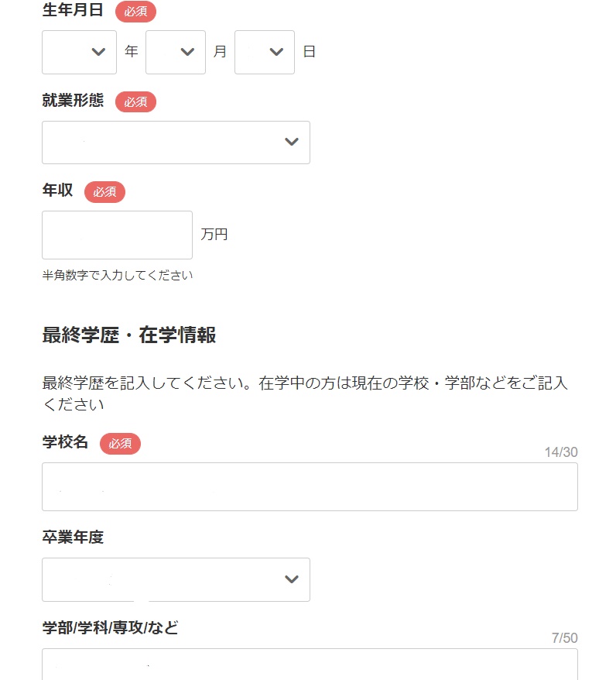Expand the 就業形態 selection box

pyautogui.click(x=176, y=143)
